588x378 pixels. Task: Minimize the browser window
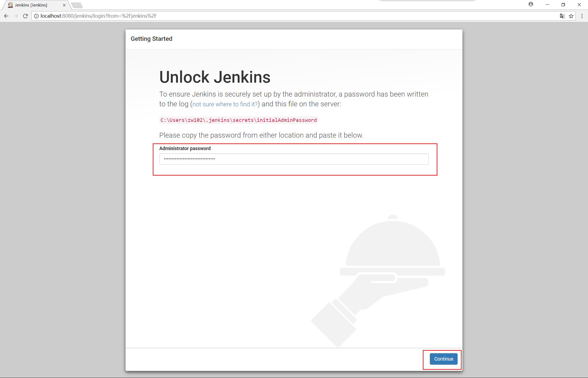click(x=547, y=5)
